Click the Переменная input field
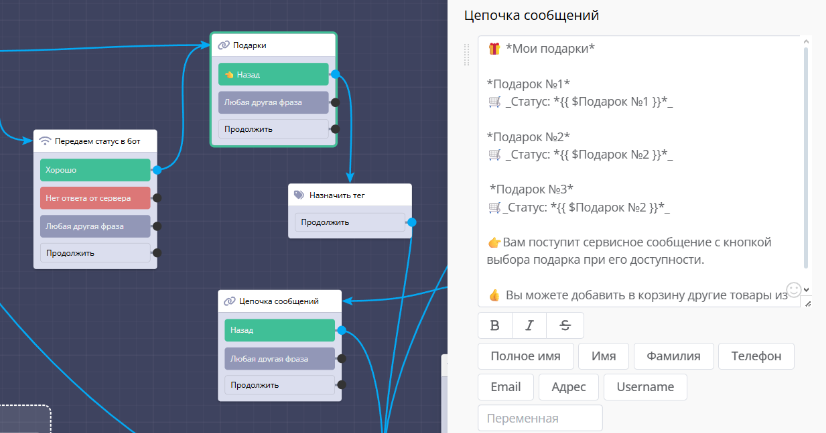The image size is (826, 433). pyautogui.click(x=540, y=418)
